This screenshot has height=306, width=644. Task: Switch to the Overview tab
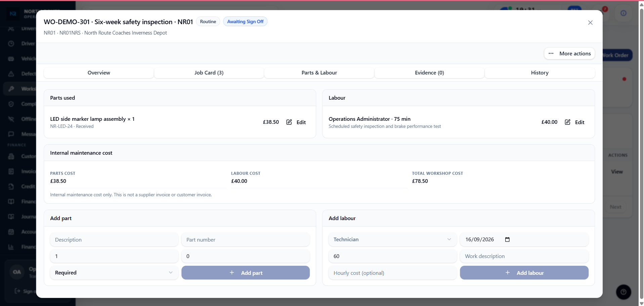[99, 73]
